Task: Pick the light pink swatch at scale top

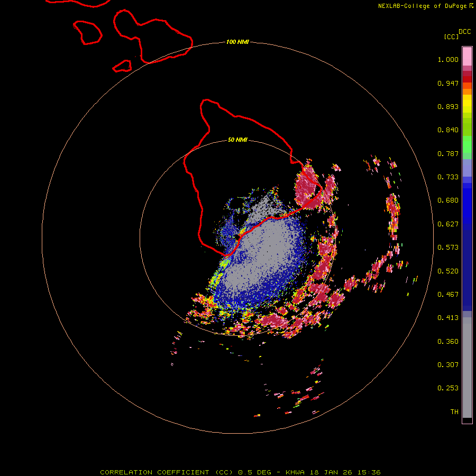Action: click(x=467, y=56)
